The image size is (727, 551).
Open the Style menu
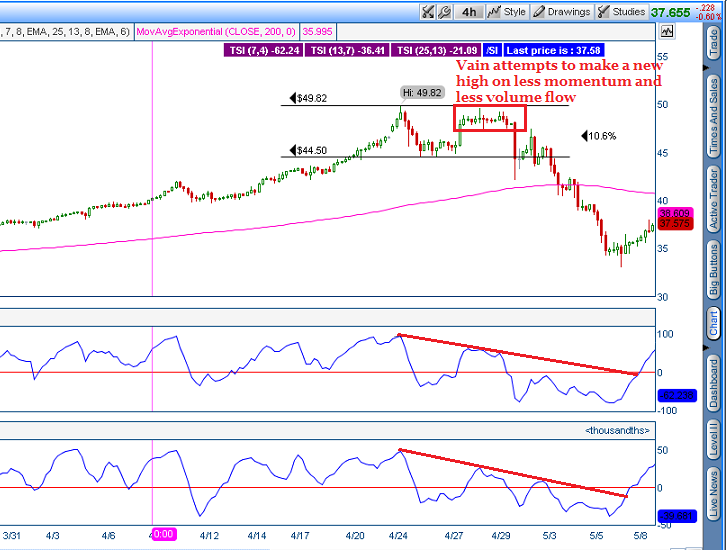pyautogui.click(x=506, y=12)
